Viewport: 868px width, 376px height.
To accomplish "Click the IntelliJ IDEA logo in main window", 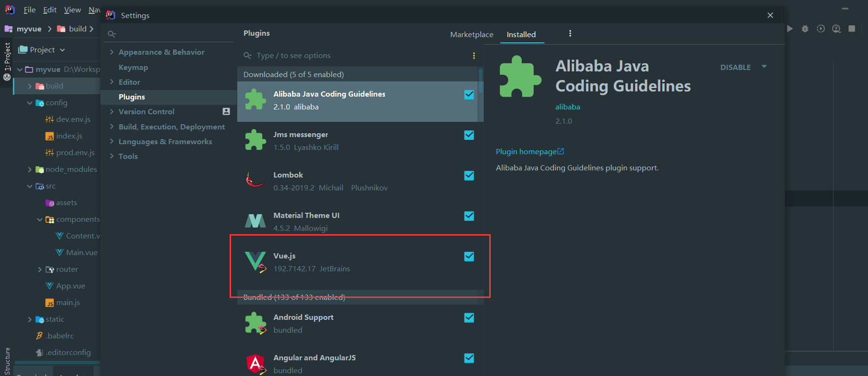I will pos(10,10).
